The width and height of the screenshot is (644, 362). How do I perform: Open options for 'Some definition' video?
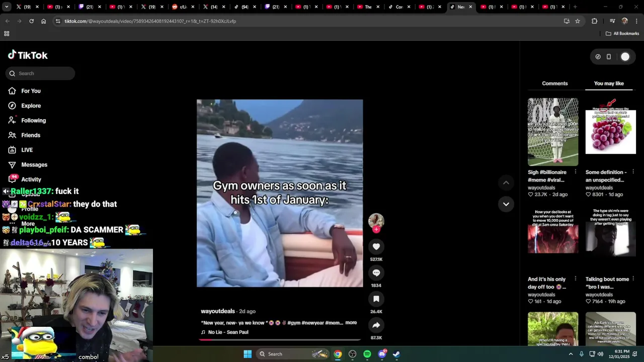[633, 172]
